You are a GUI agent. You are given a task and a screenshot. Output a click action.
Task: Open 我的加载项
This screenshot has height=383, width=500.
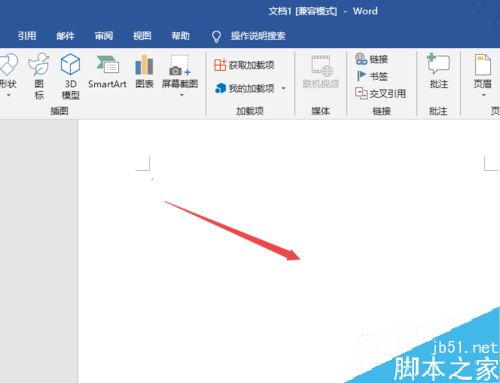[x=245, y=88]
